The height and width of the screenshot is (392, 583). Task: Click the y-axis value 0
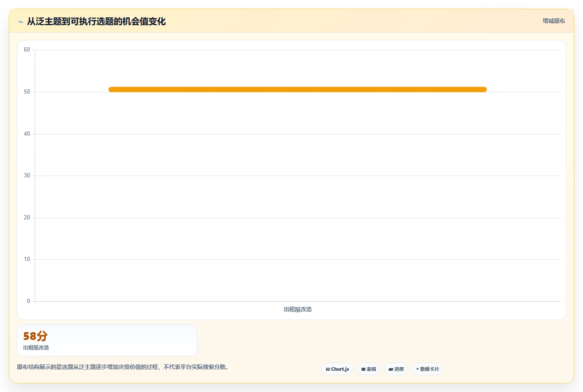click(29, 301)
